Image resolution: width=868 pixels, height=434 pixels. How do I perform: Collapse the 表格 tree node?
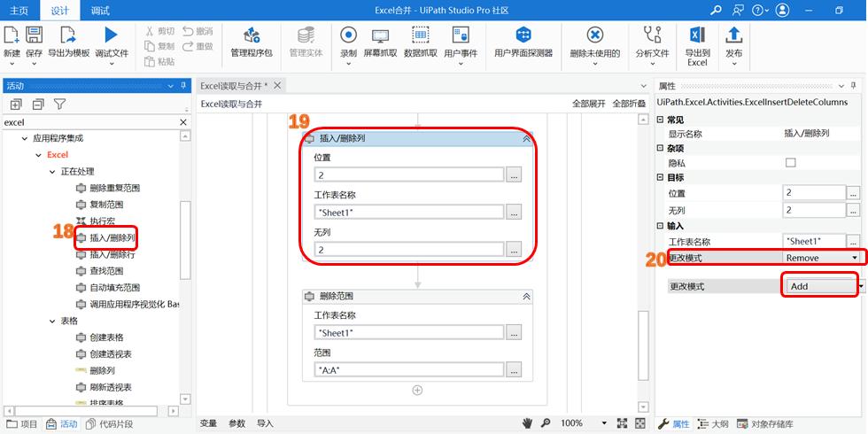(x=52, y=321)
